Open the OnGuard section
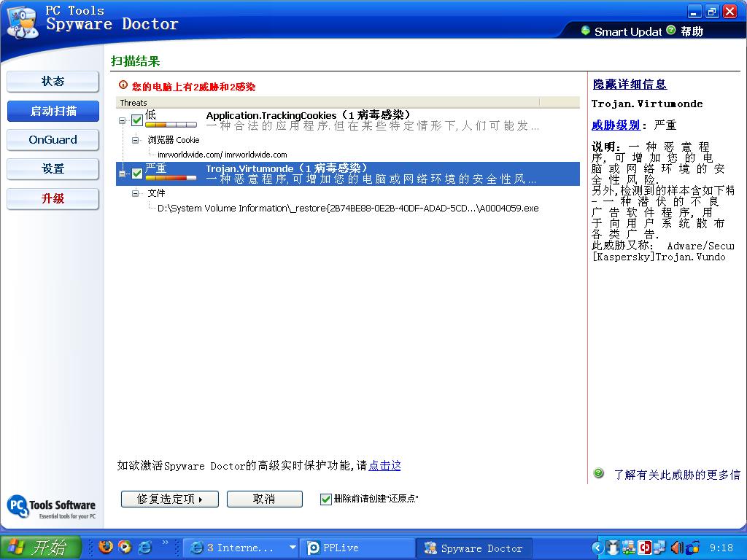Image resolution: width=747 pixels, height=560 pixels. pyautogui.click(x=53, y=140)
